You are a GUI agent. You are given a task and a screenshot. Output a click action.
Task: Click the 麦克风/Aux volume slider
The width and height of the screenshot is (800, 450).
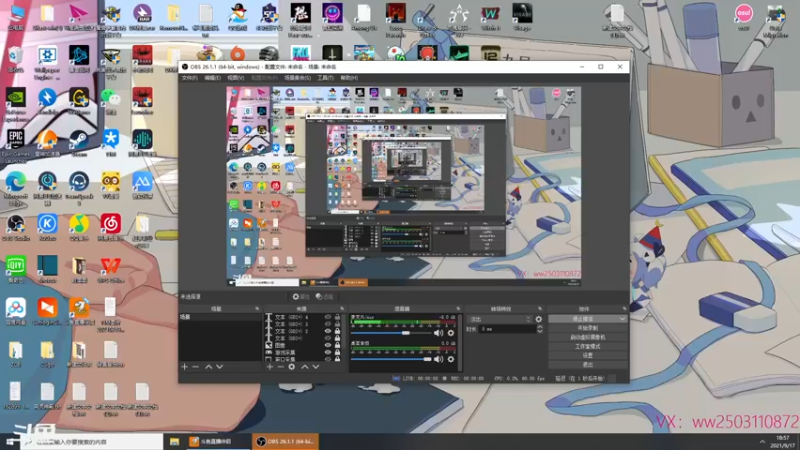click(x=390, y=333)
